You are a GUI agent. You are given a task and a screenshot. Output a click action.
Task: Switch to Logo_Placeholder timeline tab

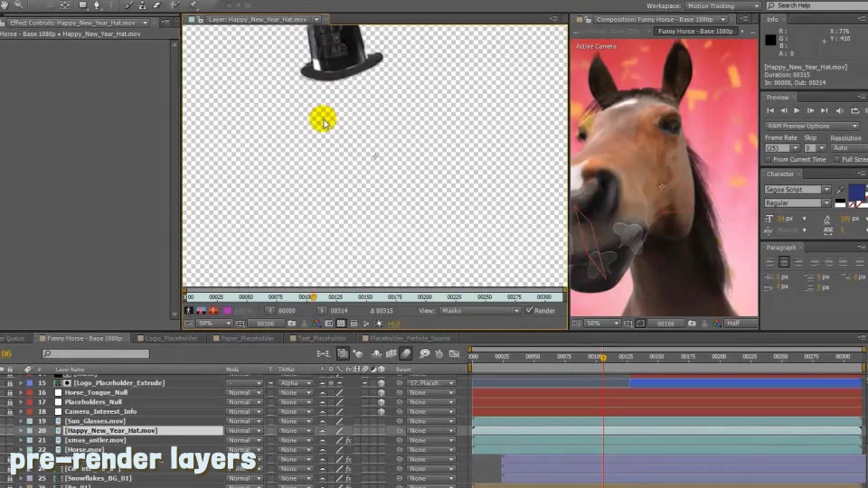coord(171,338)
